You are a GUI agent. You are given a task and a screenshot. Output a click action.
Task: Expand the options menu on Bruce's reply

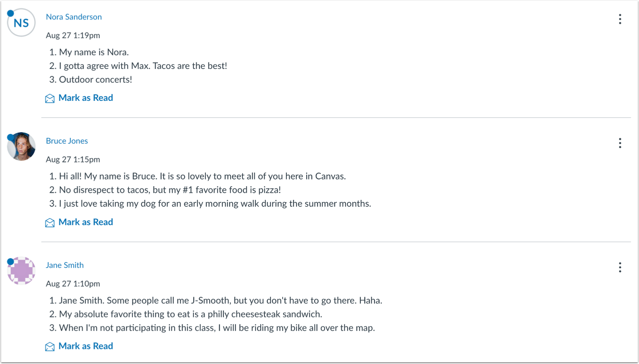click(620, 143)
